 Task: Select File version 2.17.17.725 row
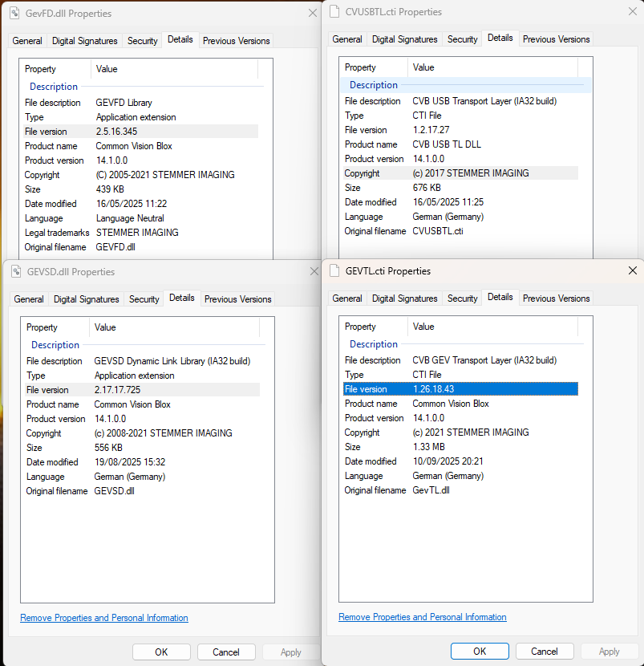(142, 389)
